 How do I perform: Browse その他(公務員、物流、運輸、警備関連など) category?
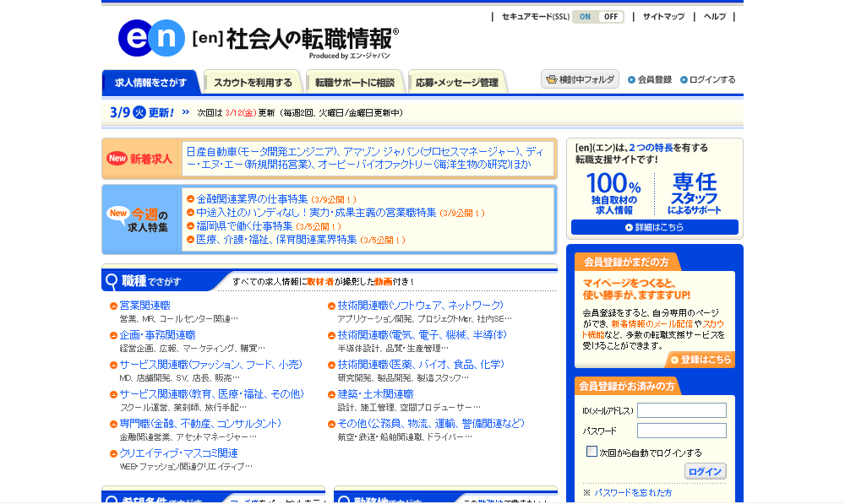(x=431, y=424)
